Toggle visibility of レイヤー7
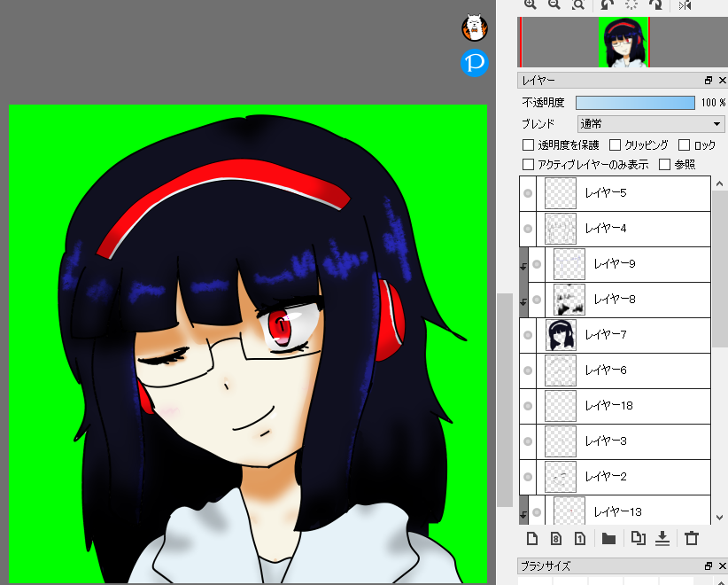728x585 pixels. (528, 335)
